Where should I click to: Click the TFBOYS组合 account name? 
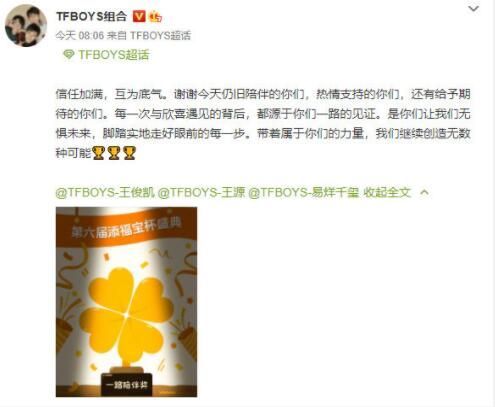tap(92, 16)
